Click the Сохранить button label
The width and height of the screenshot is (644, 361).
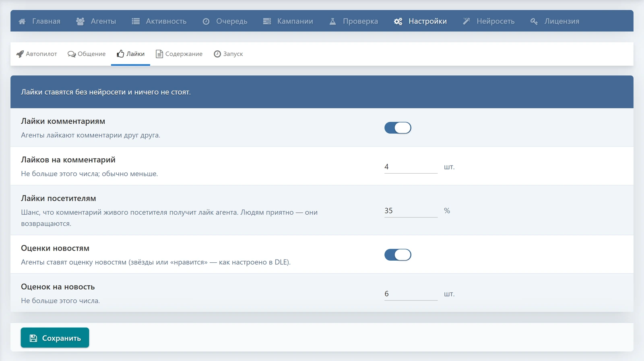62,338
